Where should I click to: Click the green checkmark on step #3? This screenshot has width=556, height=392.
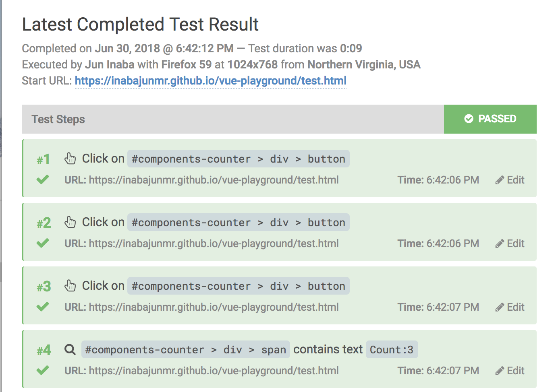click(42, 307)
